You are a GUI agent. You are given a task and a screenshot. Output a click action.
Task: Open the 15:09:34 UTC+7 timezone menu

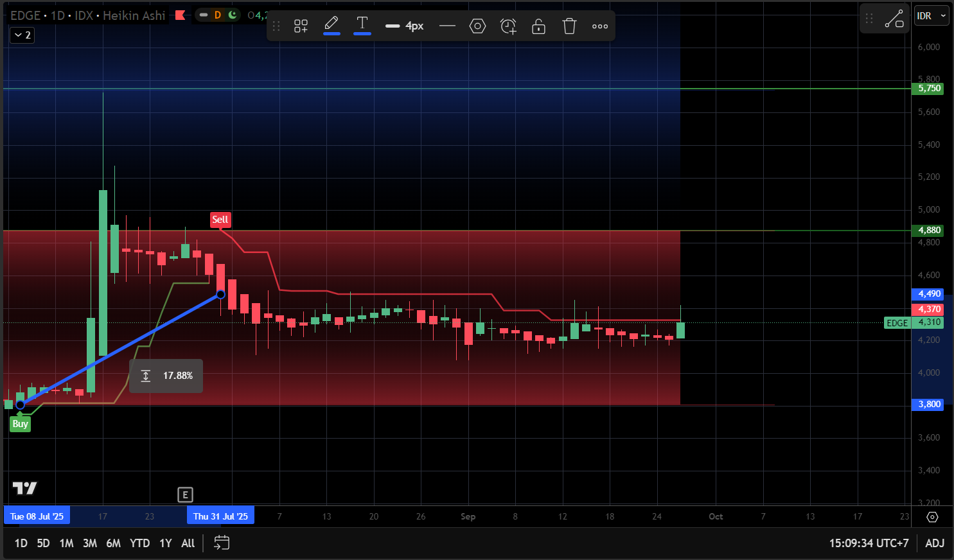869,543
